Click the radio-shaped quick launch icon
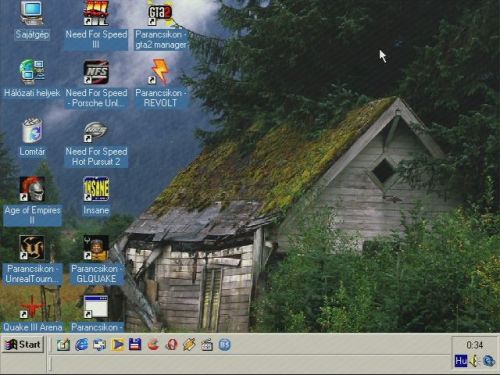Viewport: 500px width, 375px height. click(x=207, y=345)
